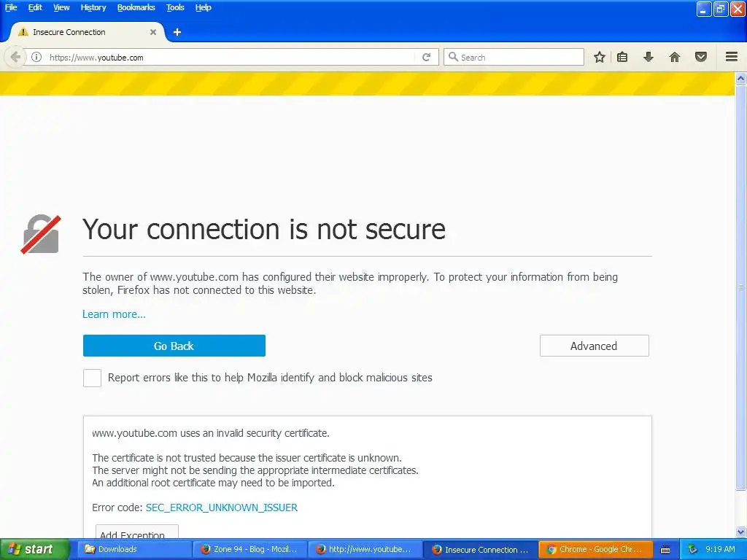Click the vertical scrollbar thumb
The image size is (747, 560).
point(741,287)
